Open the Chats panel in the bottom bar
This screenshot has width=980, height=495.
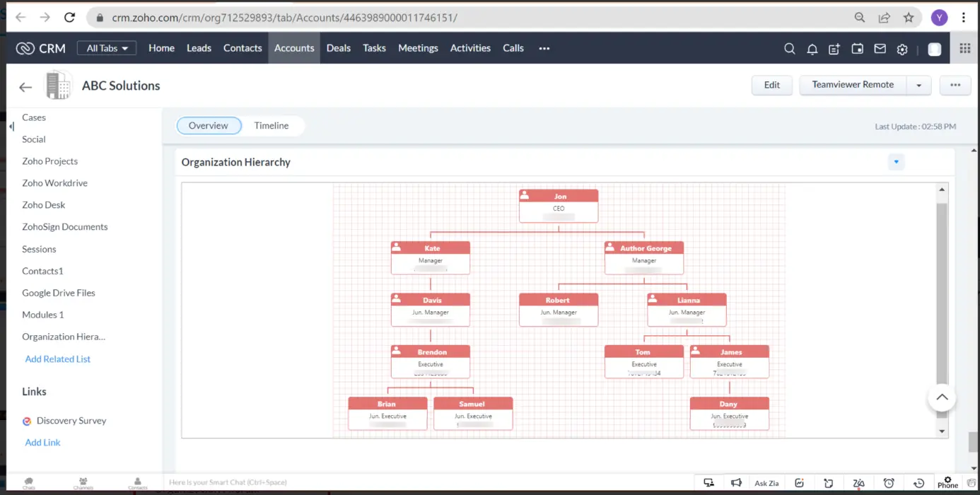(x=28, y=482)
